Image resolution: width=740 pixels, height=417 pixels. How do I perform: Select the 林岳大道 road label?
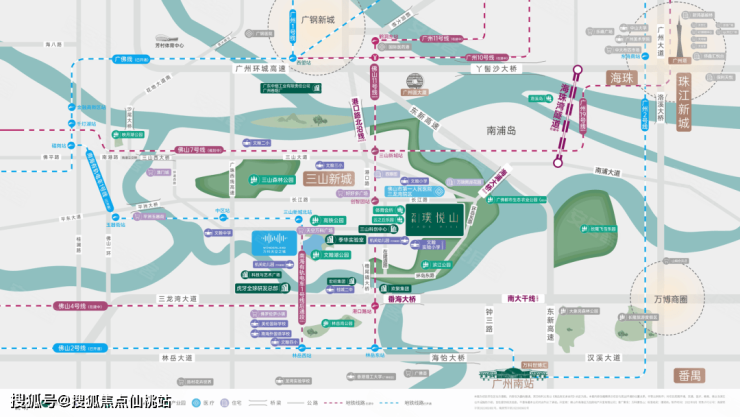click(177, 358)
